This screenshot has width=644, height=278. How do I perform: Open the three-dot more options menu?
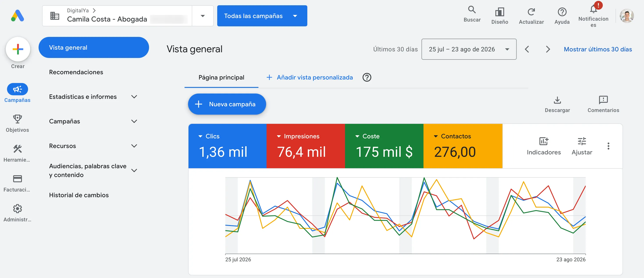(x=608, y=146)
